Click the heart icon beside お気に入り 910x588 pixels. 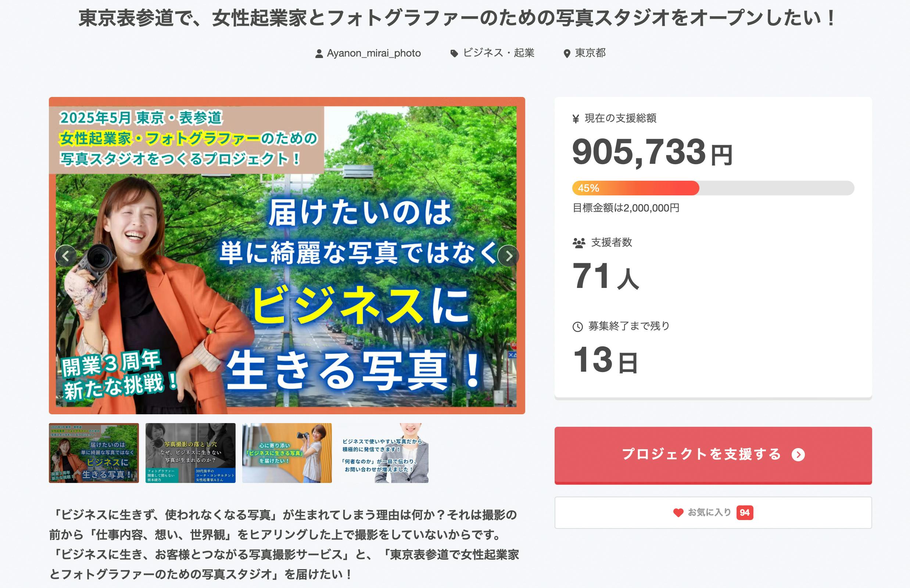pyautogui.click(x=678, y=513)
